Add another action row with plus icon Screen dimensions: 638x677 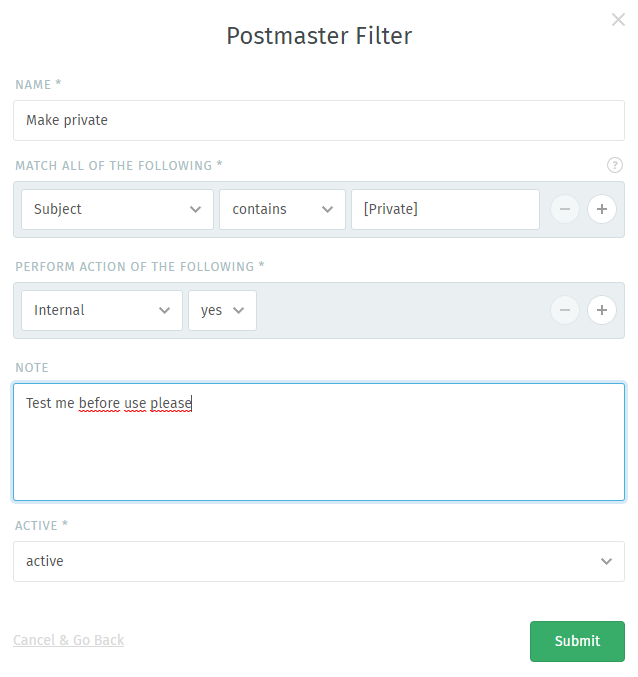tap(601, 310)
